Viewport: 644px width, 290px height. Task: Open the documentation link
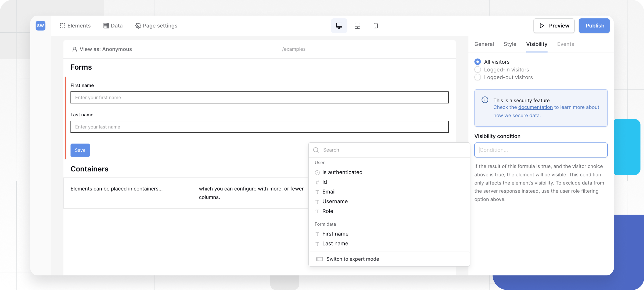535,107
